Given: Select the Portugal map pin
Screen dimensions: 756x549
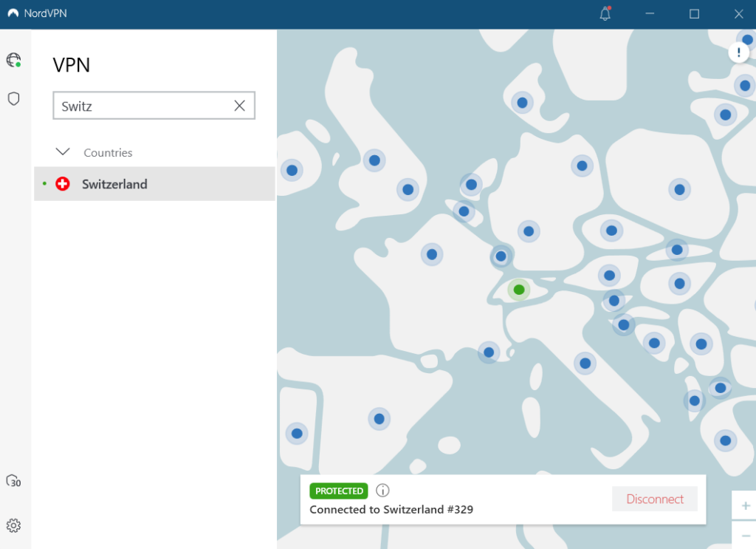Looking at the screenshot, I should pyautogui.click(x=297, y=434).
